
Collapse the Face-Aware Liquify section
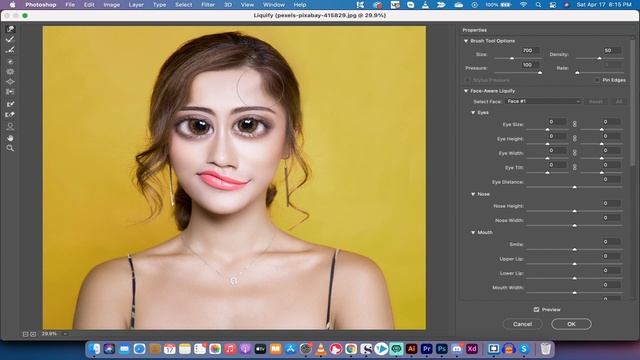[466, 91]
